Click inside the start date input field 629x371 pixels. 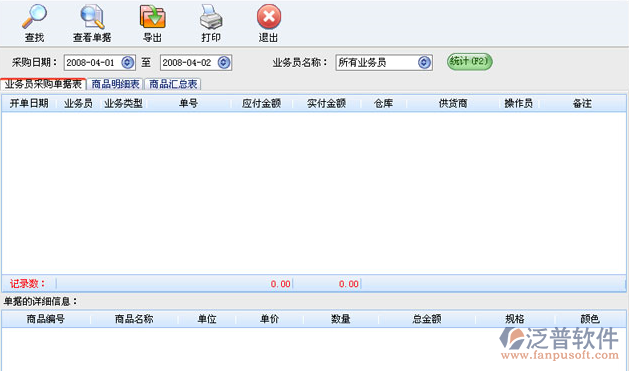(x=93, y=63)
